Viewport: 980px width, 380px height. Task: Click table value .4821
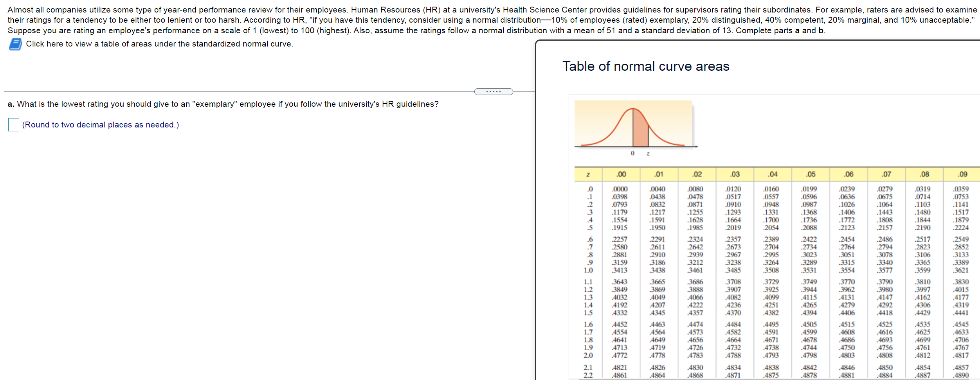click(620, 368)
